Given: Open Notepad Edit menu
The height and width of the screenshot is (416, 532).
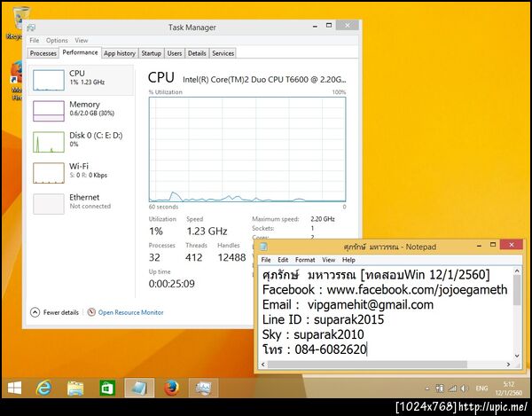Looking at the screenshot, I should tap(283, 260).
